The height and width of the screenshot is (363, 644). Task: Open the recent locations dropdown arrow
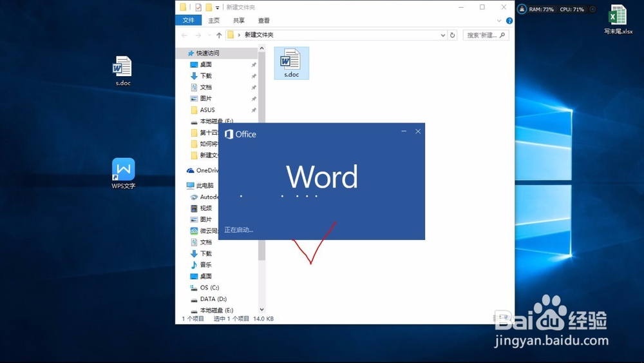[209, 35]
